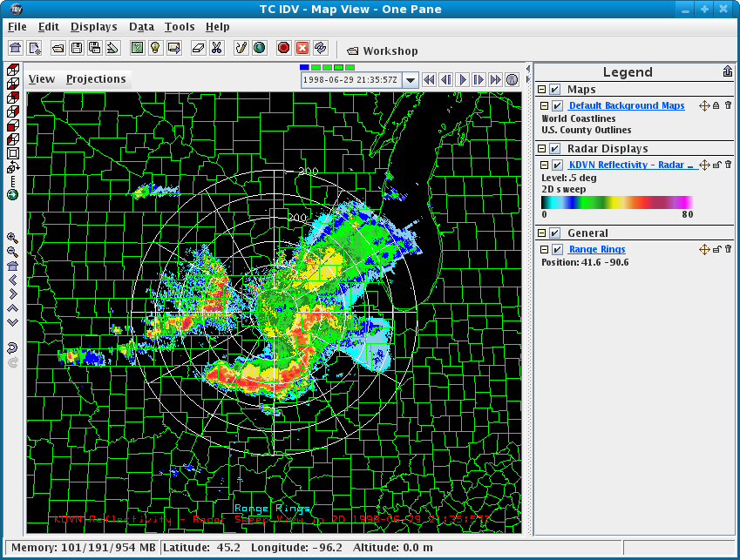Click the trash icon beside Range Rings
The height and width of the screenshot is (560, 740).
728,249
